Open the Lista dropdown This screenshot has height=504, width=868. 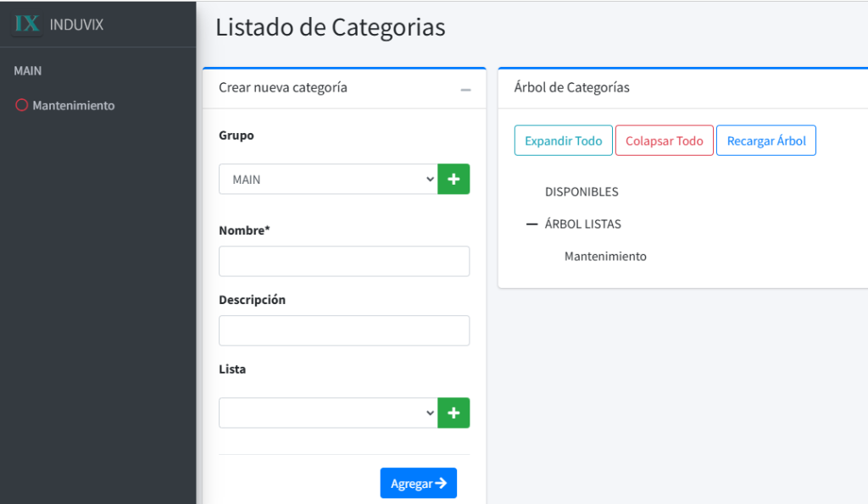tap(328, 413)
